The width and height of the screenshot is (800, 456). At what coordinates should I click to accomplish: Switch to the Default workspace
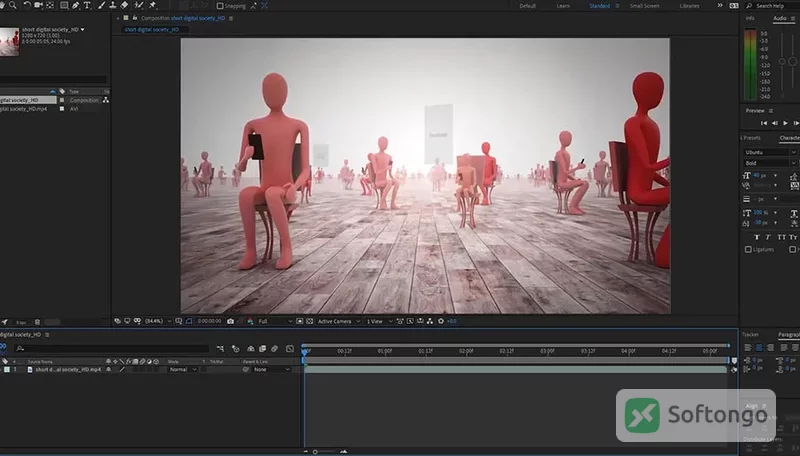(527, 6)
